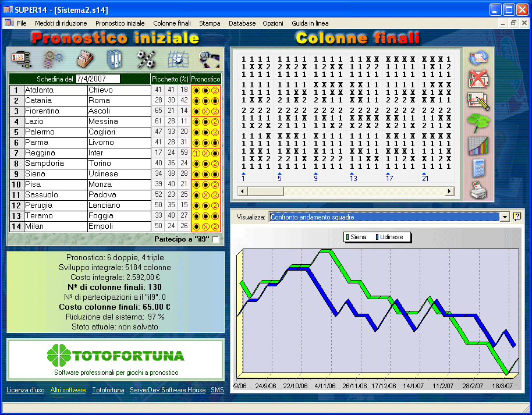
Task: Open the Colonne finali menu
Action: click(x=172, y=23)
